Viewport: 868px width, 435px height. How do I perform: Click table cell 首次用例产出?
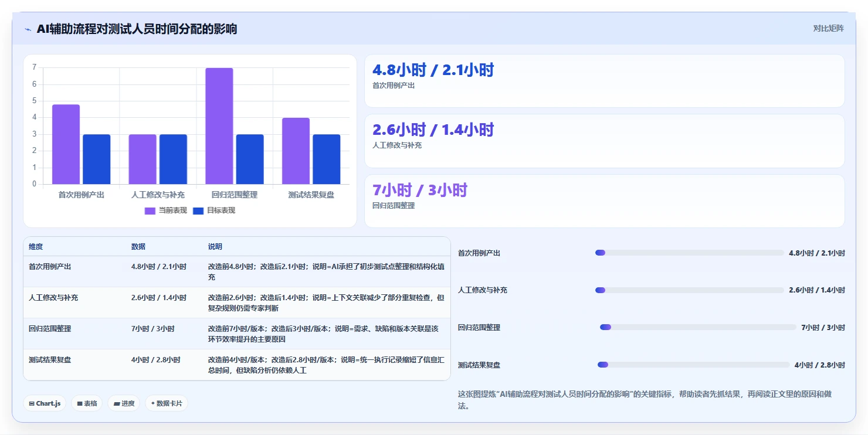50,266
